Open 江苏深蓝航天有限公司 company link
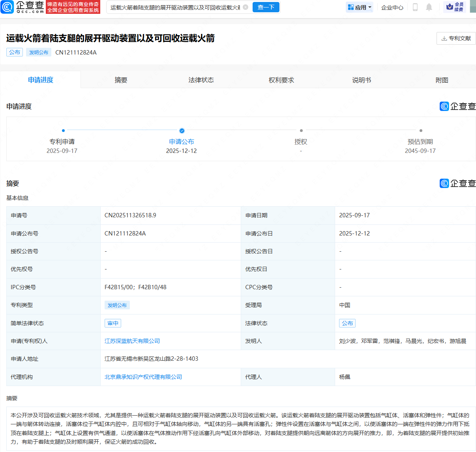Screen dimensions: 476x452 click(131, 341)
